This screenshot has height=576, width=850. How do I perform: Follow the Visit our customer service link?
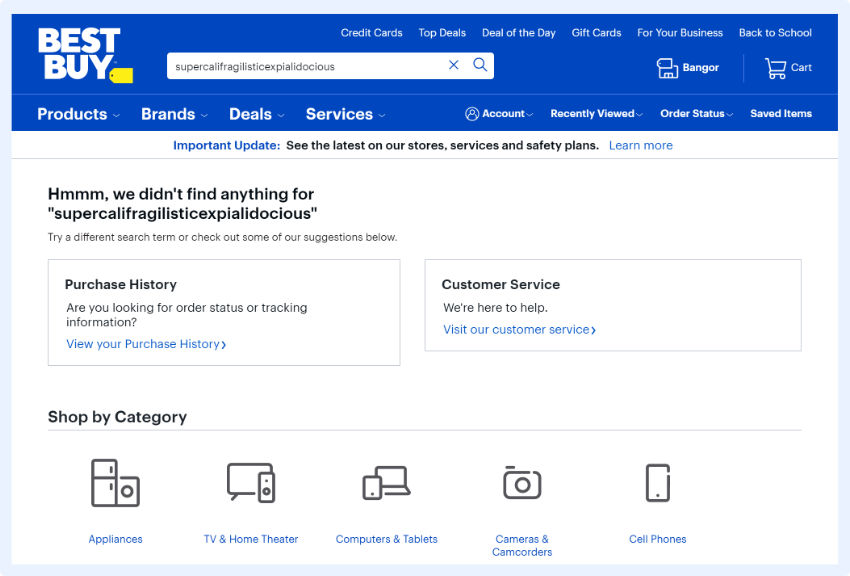(x=519, y=330)
